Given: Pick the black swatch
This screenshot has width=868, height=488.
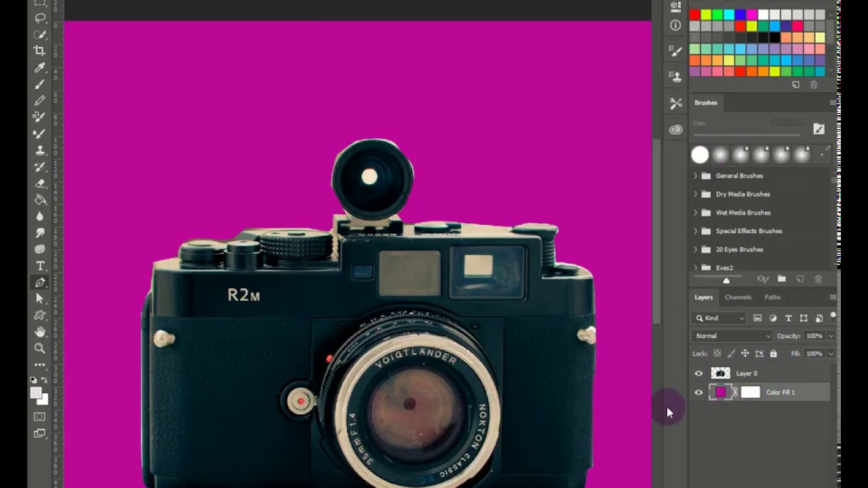Looking at the screenshot, I should pos(775,38).
